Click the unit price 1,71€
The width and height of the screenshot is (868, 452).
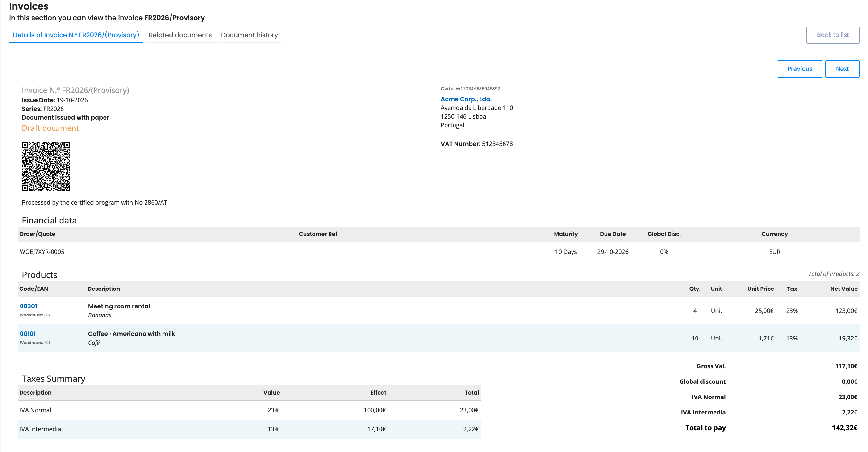point(766,339)
